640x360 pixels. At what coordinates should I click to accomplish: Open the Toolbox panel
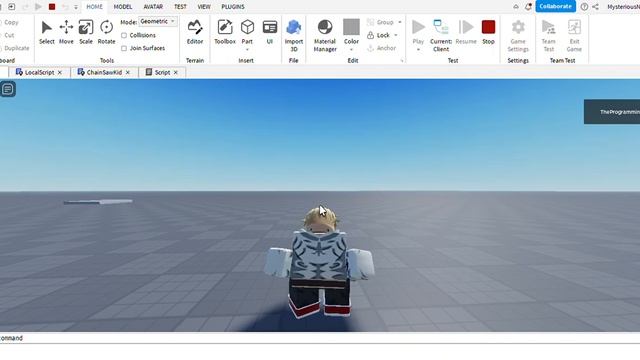[x=225, y=32]
